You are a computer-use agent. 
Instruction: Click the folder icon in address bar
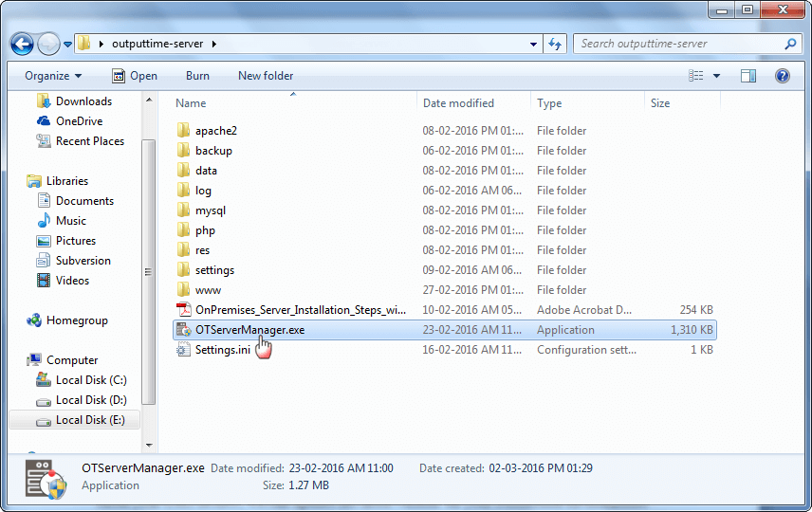pyautogui.click(x=83, y=44)
